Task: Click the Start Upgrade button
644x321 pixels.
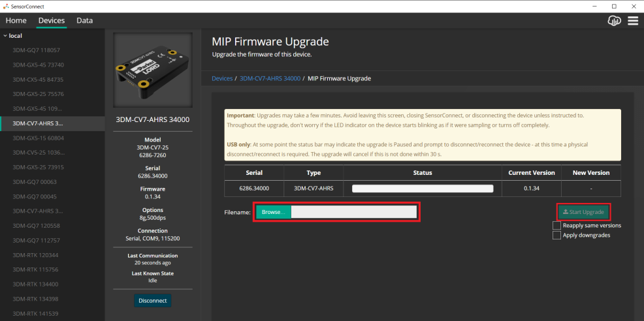Action: tap(583, 212)
